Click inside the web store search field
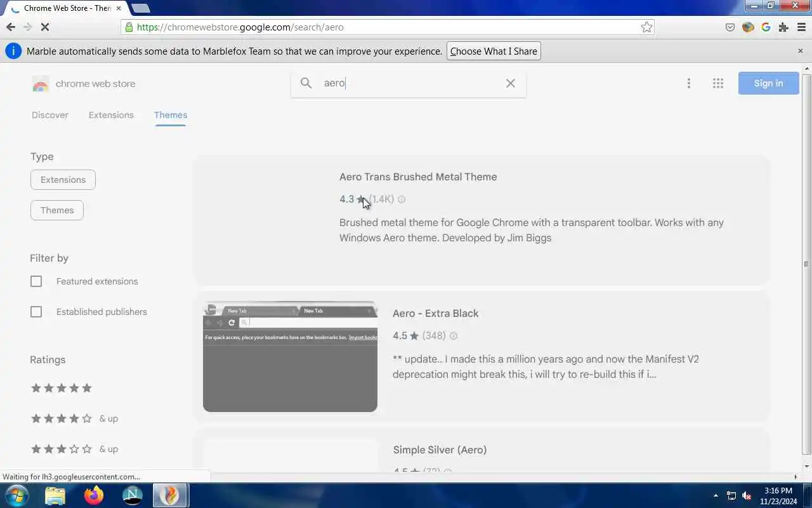 tap(409, 83)
